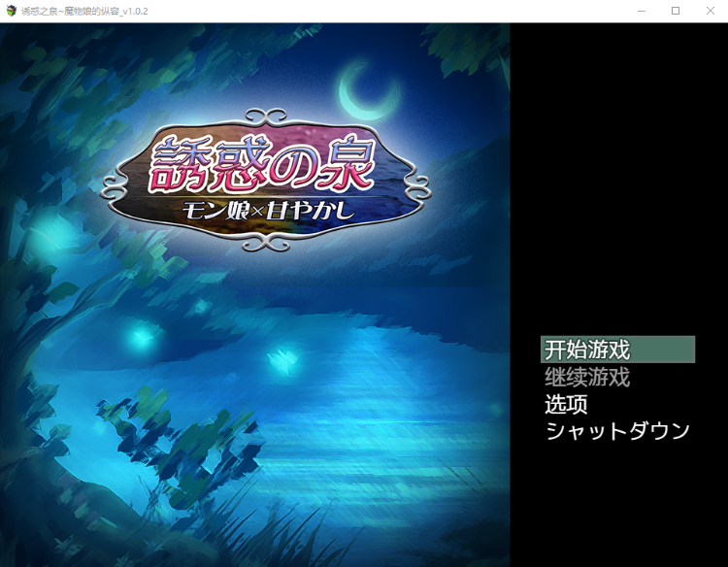728x567 pixels.
Task: Click the 誘惑の泉 title logo
Action: (x=261, y=164)
